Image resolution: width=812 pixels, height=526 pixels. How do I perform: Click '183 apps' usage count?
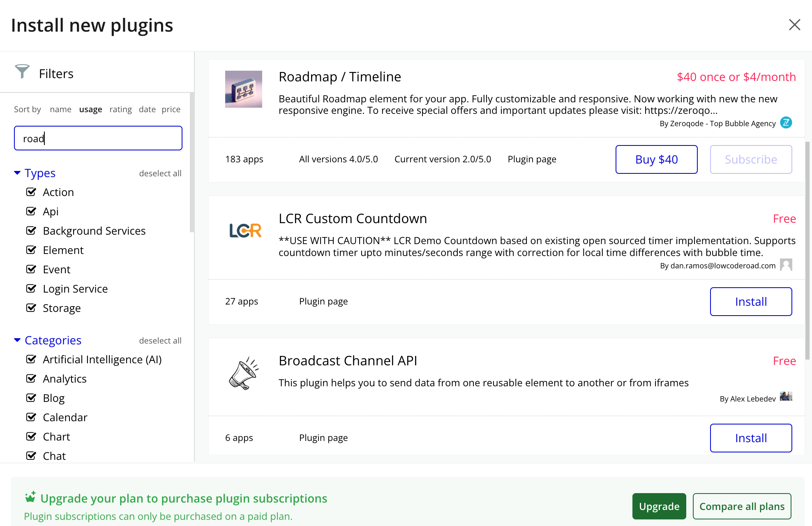coord(244,159)
